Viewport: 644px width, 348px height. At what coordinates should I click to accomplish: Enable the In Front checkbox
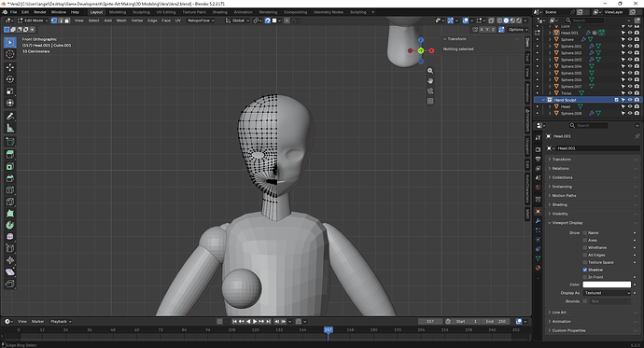(x=585, y=277)
